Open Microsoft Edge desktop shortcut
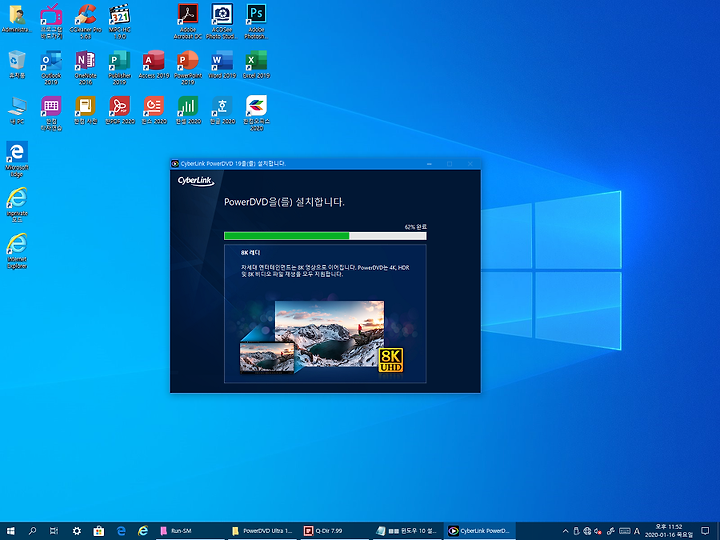This screenshot has width=720, height=540. coord(17,159)
